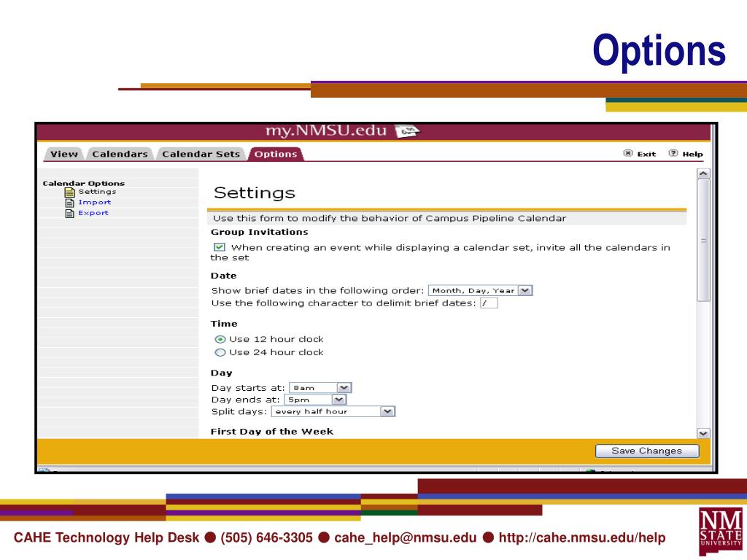The height and width of the screenshot is (560, 747).
Task: Click the Exit link text
Action: 646,155
